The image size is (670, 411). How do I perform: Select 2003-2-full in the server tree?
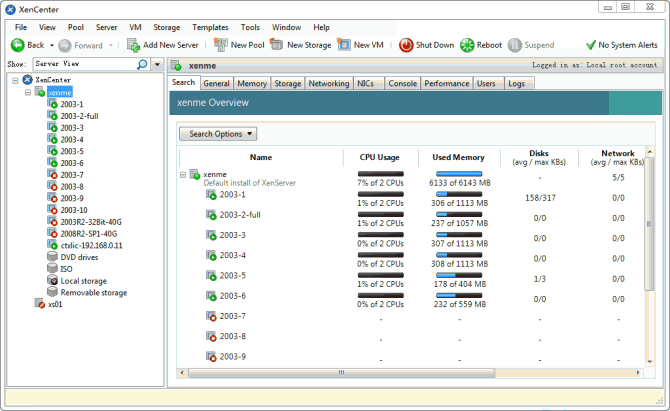(x=79, y=116)
